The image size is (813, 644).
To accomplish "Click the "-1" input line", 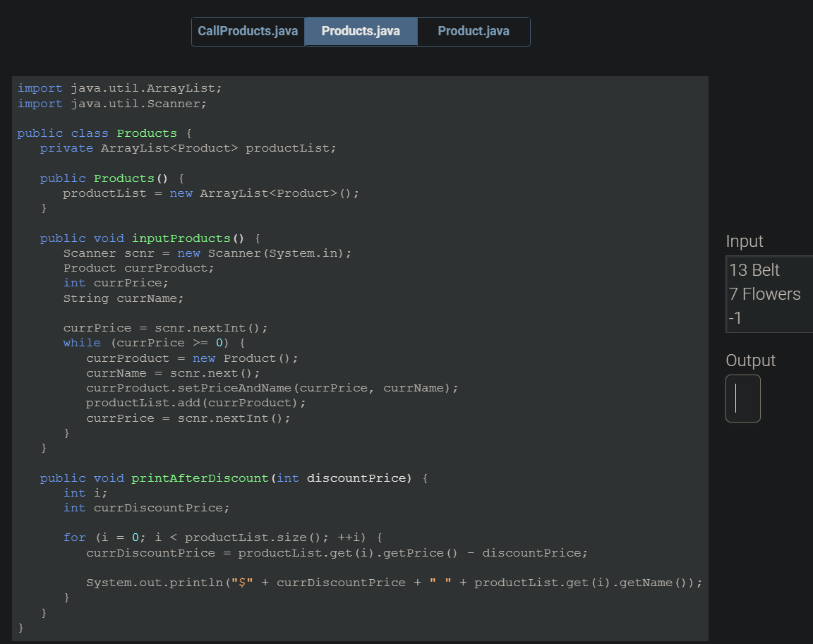I will [x=735, y=317].
